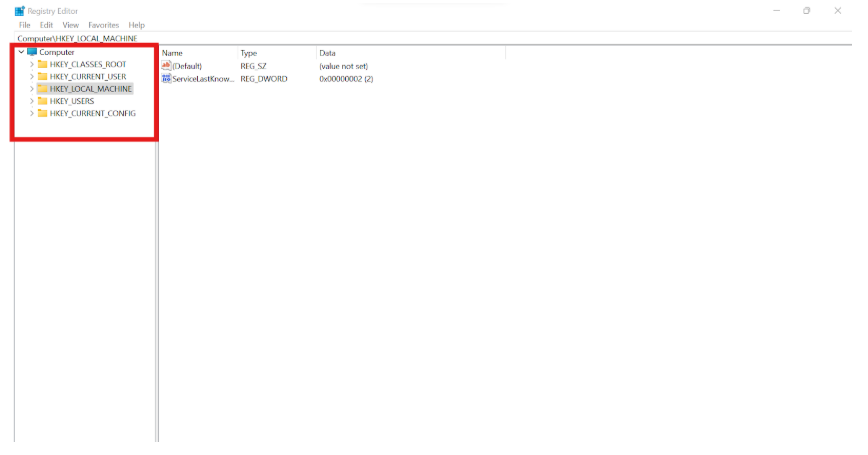Select the HKEY_CURRENT_USER label

[x=88, y=76]
